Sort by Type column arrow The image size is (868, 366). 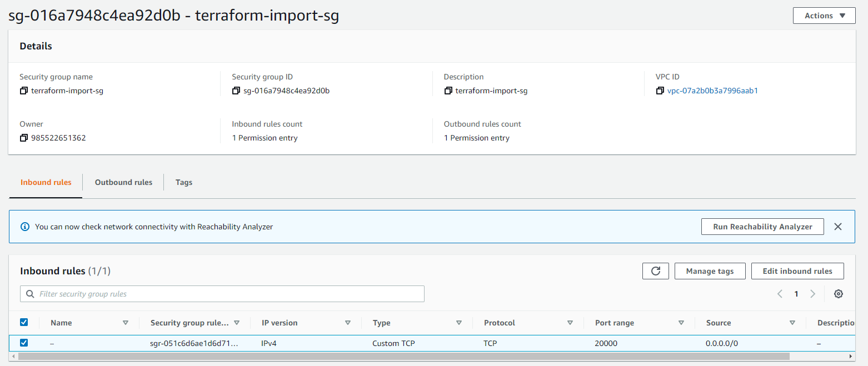[459, 323]
